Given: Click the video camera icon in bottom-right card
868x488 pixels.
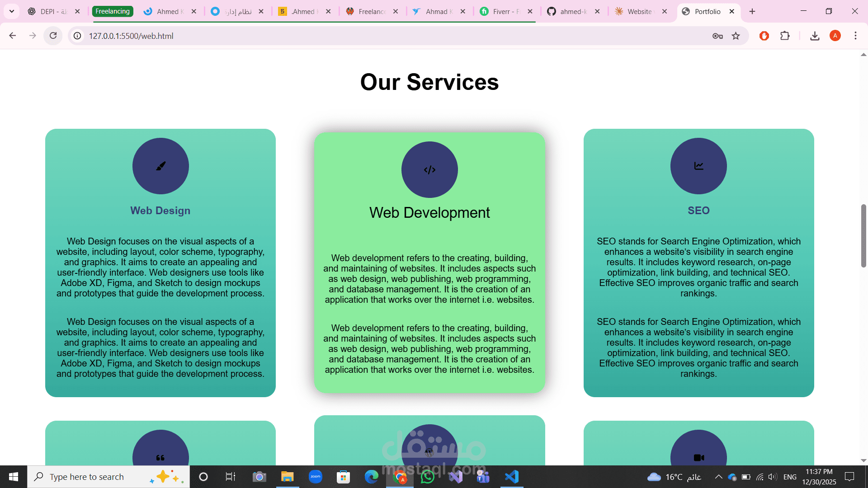Looking at the screenshot, I should click(698, 457).
